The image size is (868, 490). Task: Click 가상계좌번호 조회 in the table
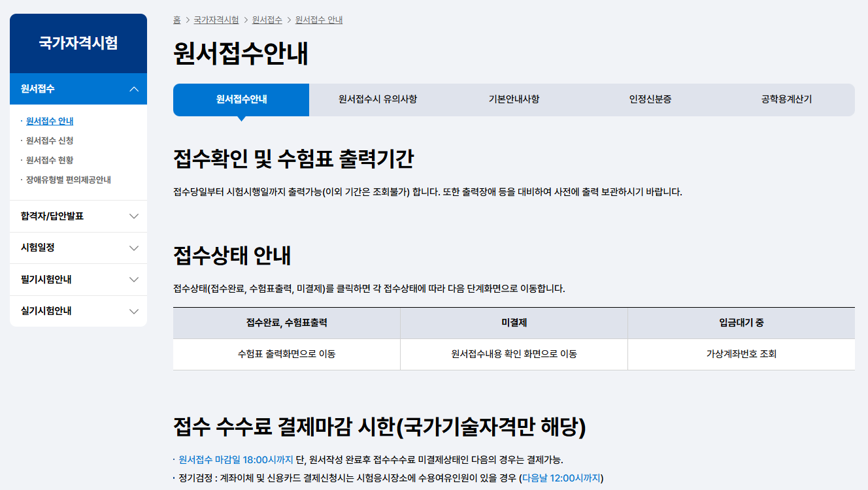[x=741, y=353]
